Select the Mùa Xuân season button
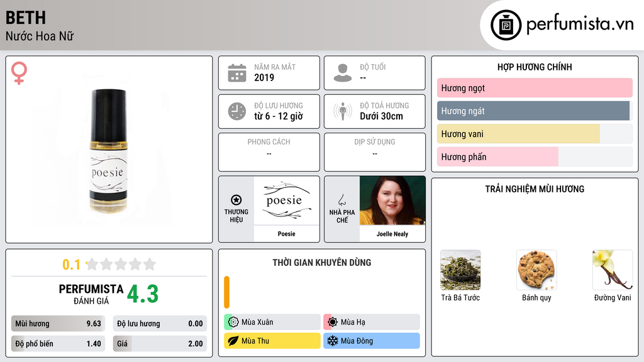 pos(272,322)
